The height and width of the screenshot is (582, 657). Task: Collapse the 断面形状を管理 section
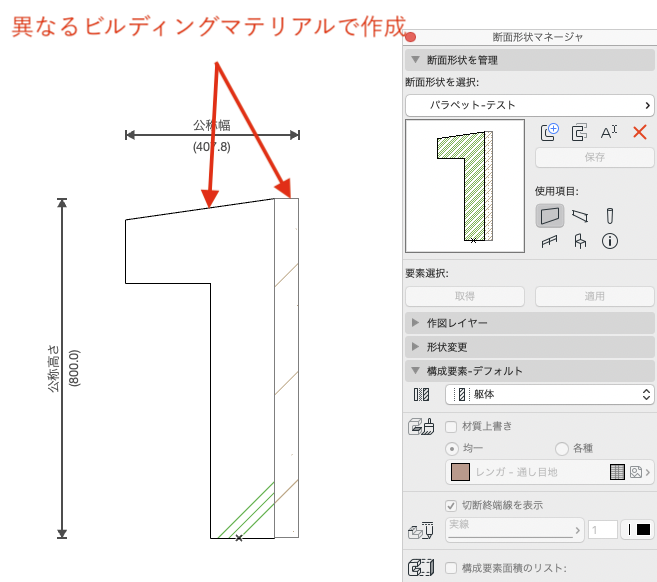(x=530, y=60)
